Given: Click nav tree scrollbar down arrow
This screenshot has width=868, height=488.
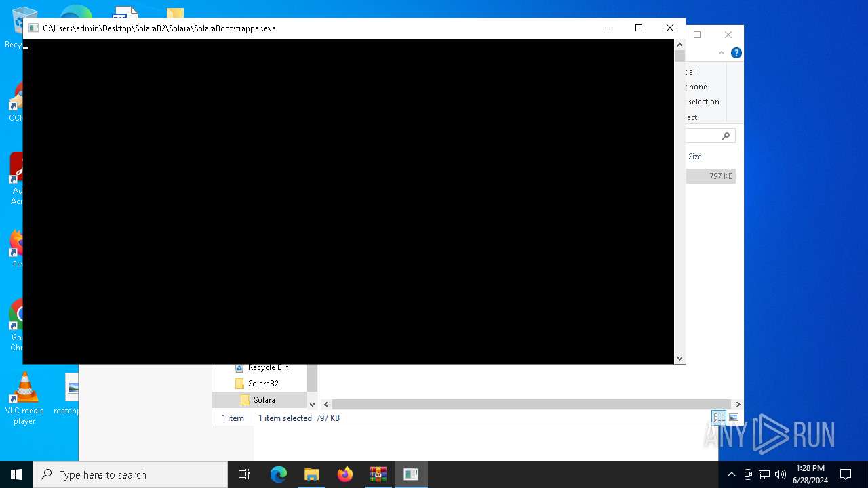Looking at the screenshot, I should pyautogui.click(x=312, y=404).
